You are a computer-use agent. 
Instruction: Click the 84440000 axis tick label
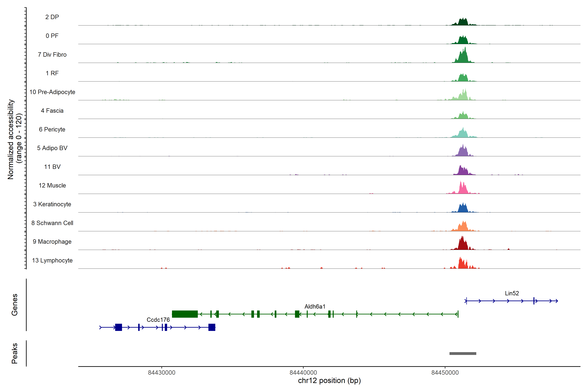(303, 373)
